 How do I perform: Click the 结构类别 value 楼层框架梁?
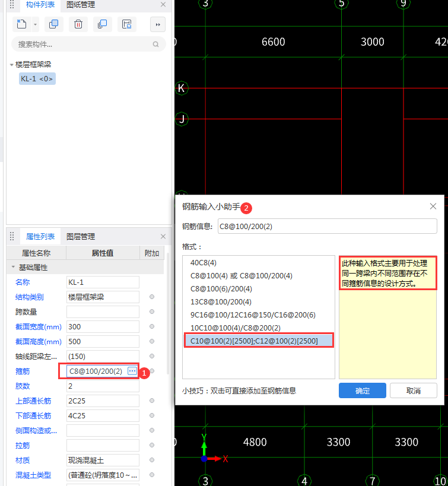[x=103, y=297]
